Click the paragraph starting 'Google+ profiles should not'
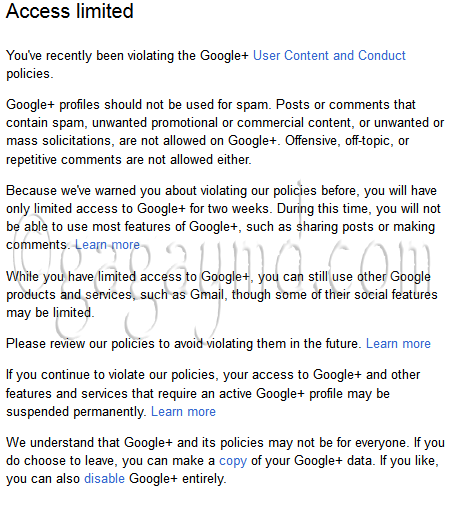This screenshot has height=505, width=453. coord(225,132)
